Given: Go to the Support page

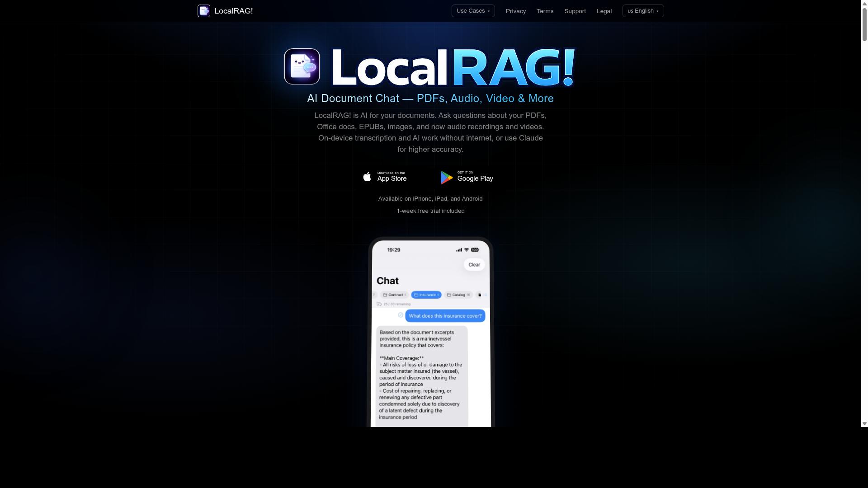Looking at the screenshot, I should point(575,11).
